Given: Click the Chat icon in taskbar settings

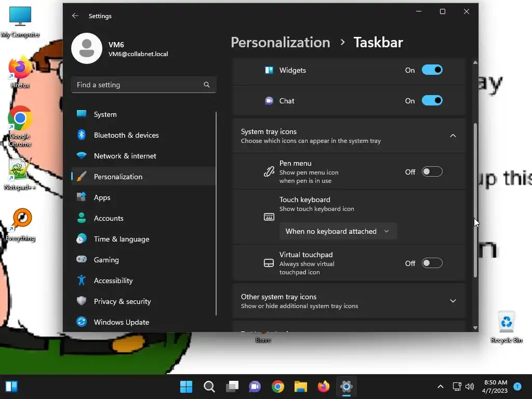Looking at the screenshot, I should click(x=269, y=101).
